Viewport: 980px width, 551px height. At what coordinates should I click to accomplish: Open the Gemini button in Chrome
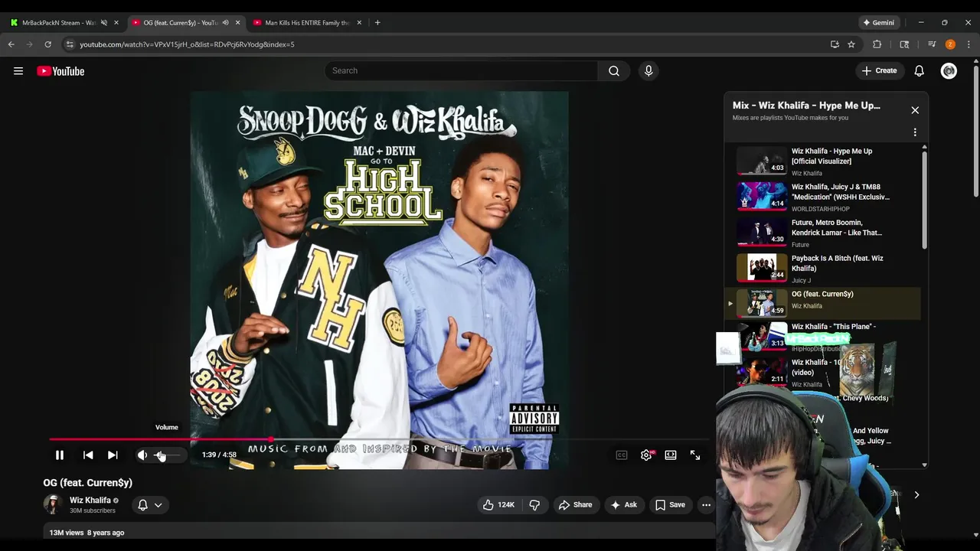coord(879,23)
